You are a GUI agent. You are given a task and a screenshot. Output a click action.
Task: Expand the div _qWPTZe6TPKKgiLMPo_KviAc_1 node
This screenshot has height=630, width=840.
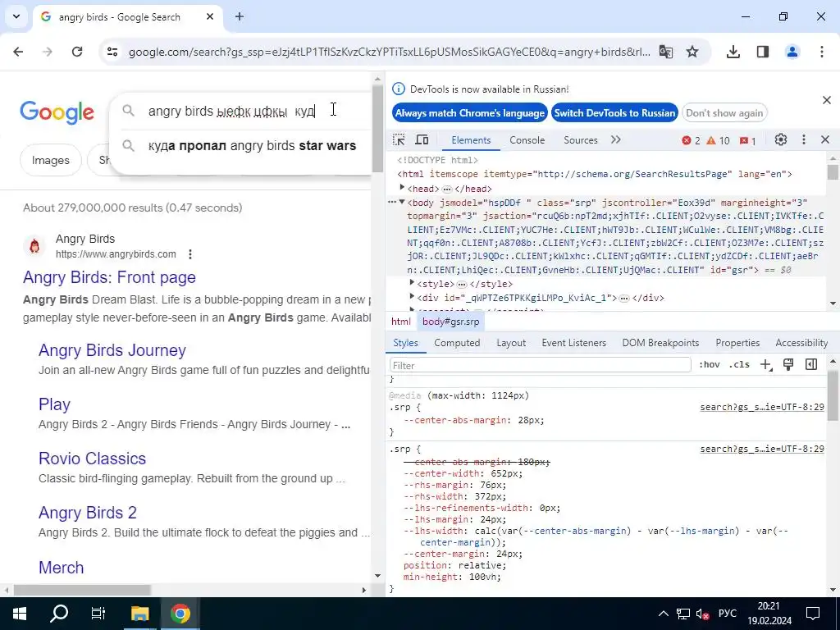tap(412, 296)
